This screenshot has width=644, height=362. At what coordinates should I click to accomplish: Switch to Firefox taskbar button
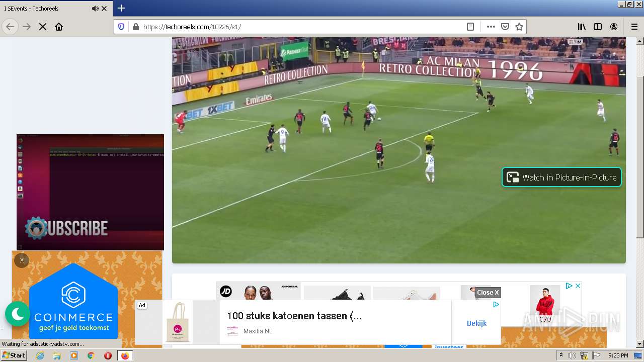point(125,355)
